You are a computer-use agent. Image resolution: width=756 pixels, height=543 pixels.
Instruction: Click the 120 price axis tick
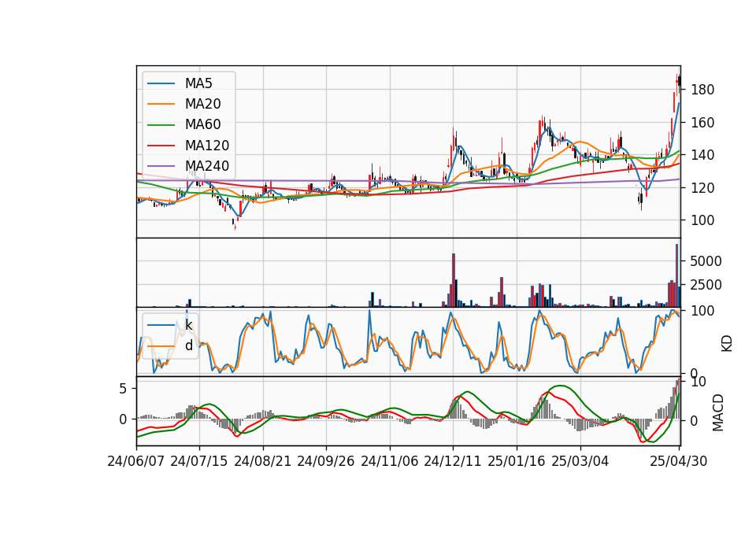tap(702, 188)
